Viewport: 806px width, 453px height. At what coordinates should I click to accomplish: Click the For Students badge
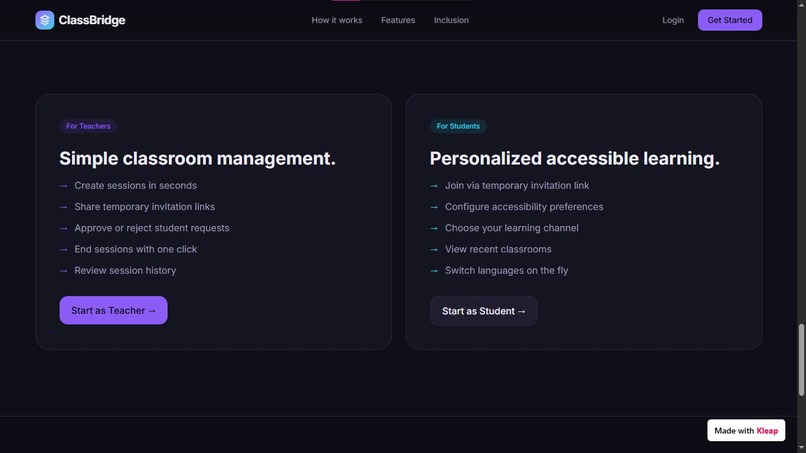[458, 126]
